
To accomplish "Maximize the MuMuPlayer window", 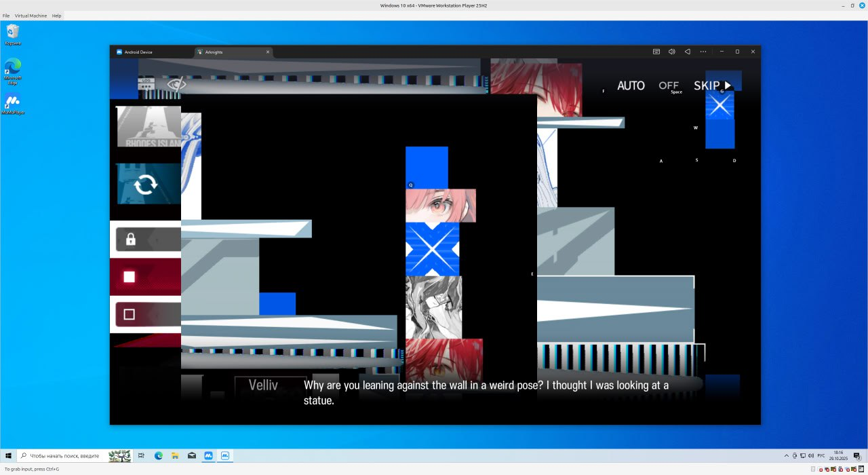I will pos(737,52).
